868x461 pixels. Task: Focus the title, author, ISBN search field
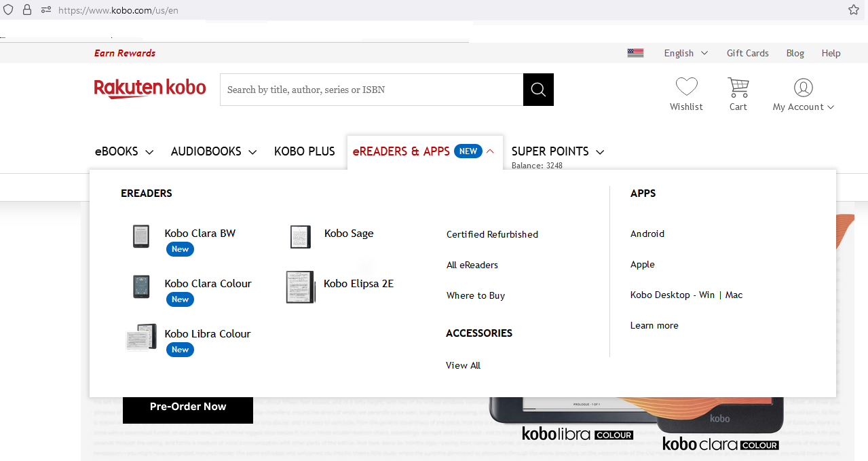coord(371,90)
